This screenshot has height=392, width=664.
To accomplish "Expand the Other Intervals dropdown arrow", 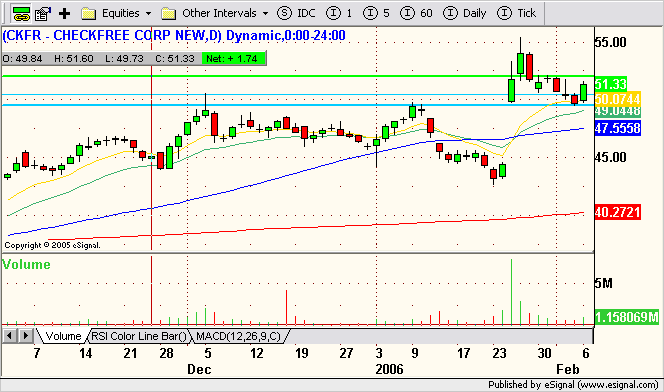I will click(266, 14).
